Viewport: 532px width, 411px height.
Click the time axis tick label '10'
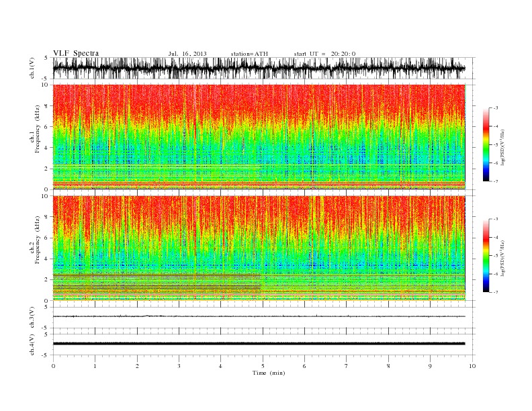click(x=472, y=366)
